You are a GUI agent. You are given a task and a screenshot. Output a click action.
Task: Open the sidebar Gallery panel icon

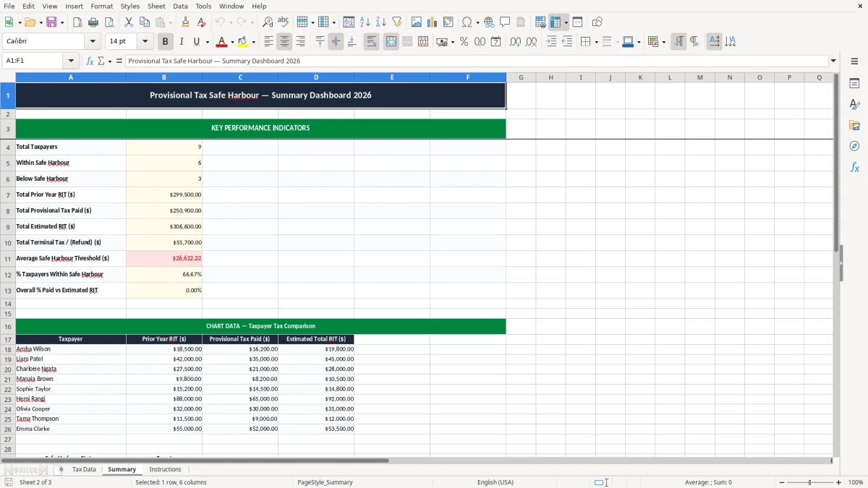[x=854, y=125]
